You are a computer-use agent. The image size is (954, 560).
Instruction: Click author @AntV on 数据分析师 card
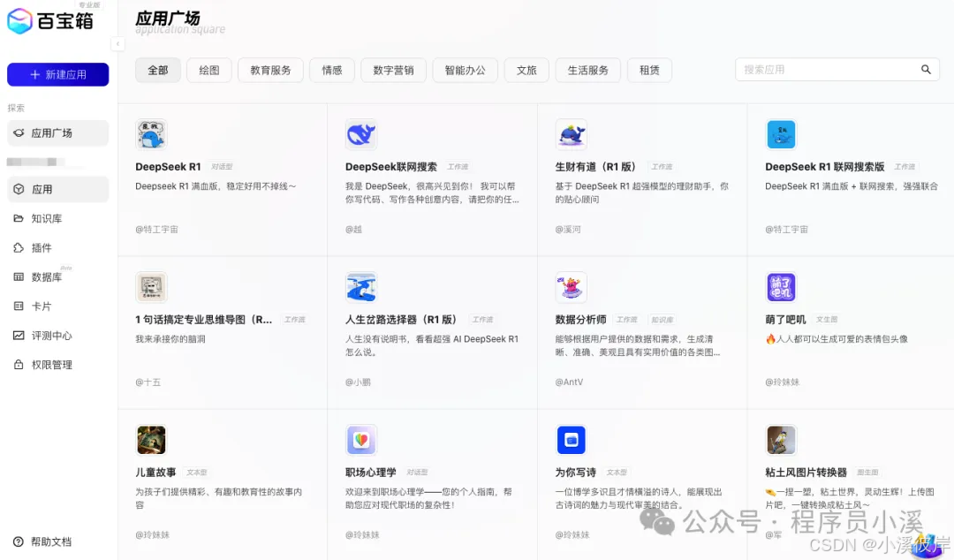coord(569,382)
